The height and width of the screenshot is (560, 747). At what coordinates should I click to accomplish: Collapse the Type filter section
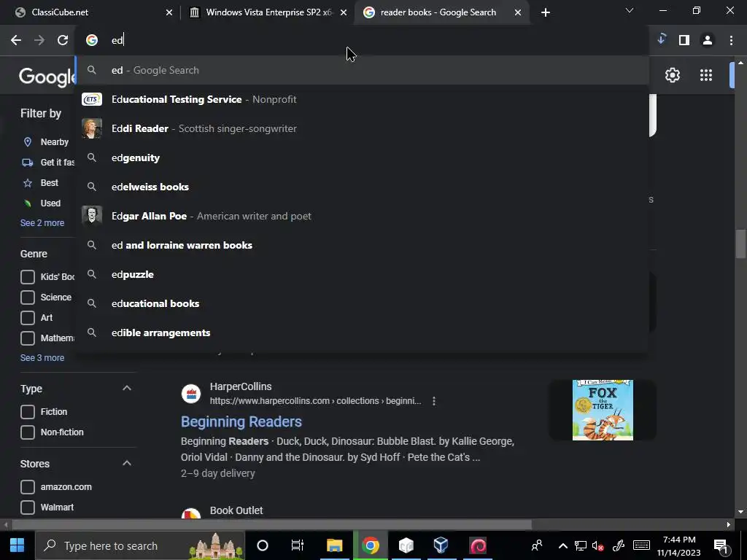[127, 388]
